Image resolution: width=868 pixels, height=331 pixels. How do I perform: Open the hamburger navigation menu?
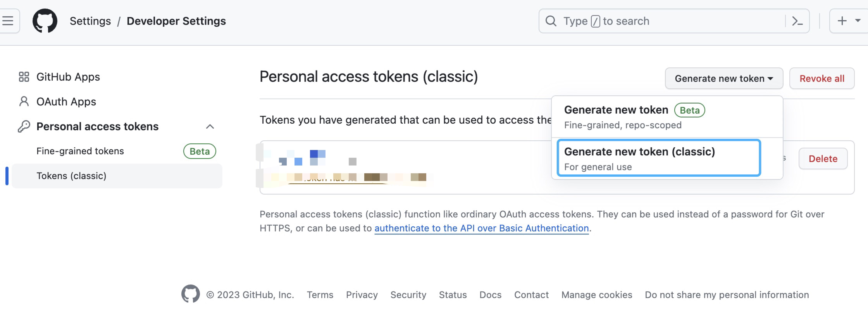pos(8,21)
